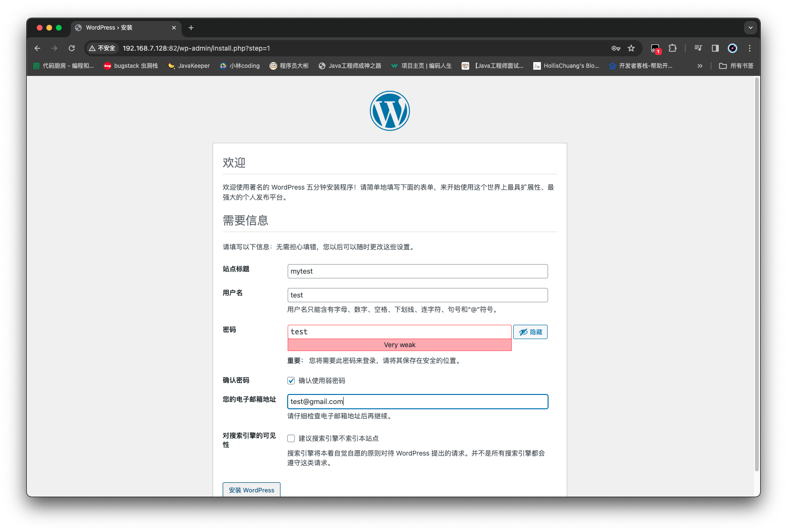Open the 所有书签 folder
This screenshot has width=787, height=532.
[x=736, y=66]
